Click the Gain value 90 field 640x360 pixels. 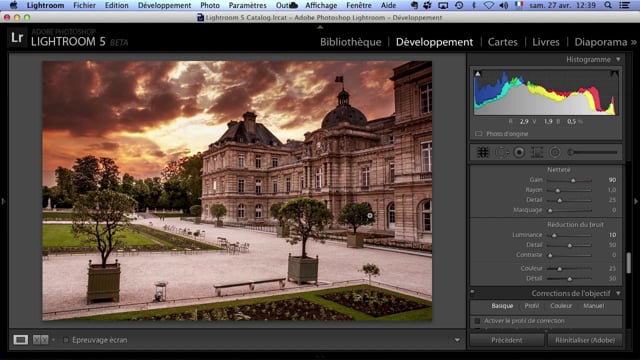[612, 180]
